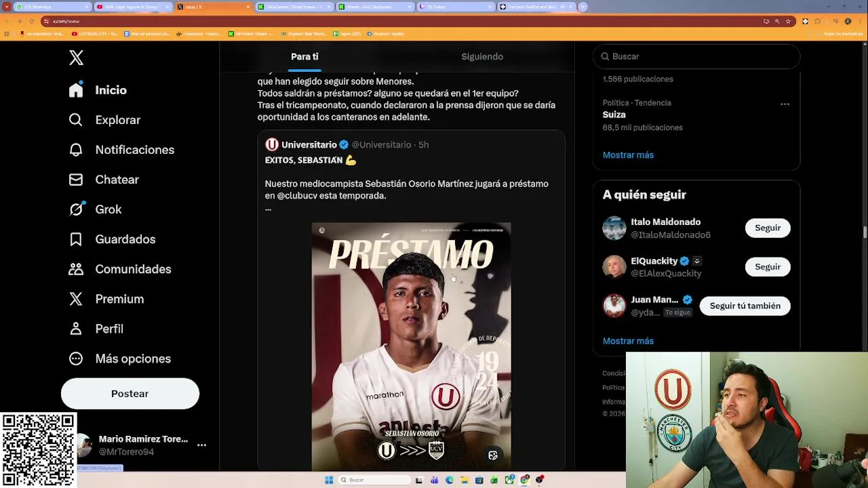Click Universitario profile avatar in quoted post
Viewport: 868px width, 488px height.
coord(272,144)
